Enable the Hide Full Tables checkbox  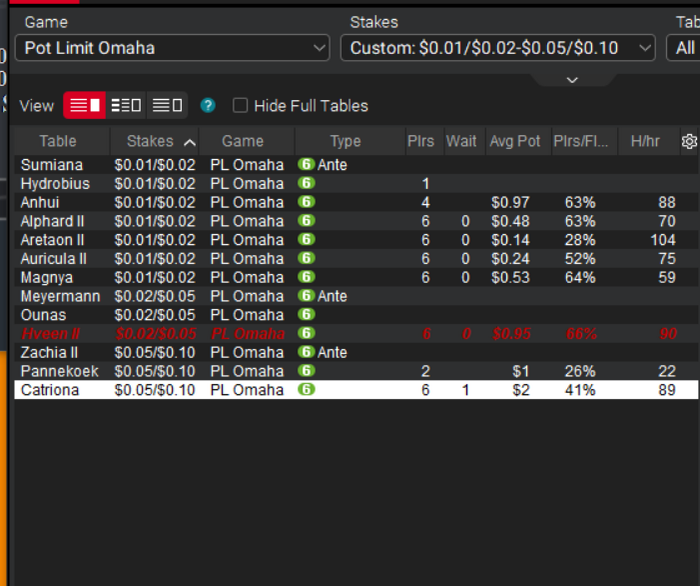click(240, 106)
